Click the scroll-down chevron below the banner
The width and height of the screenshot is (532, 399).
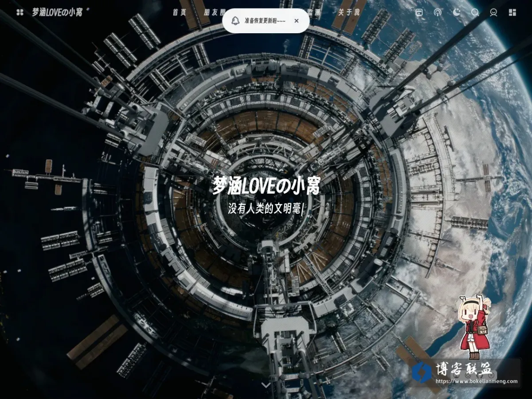tap(266, 385)
